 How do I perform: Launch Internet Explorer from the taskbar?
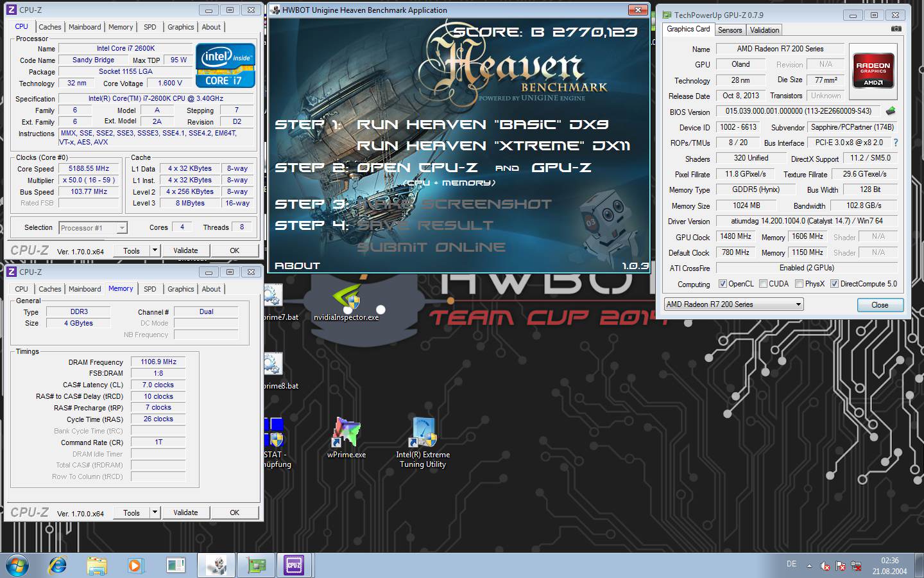pos(58,565)
